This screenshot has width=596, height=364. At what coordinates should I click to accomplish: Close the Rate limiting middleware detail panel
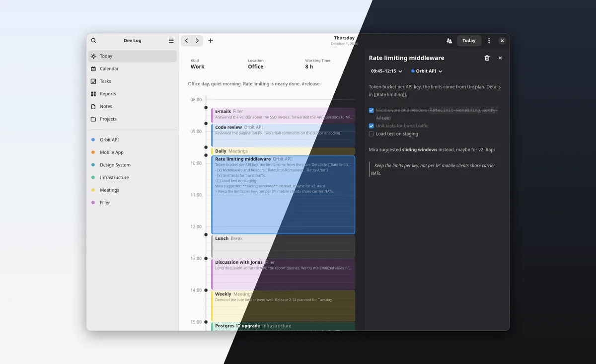click(x=500, y=58)
